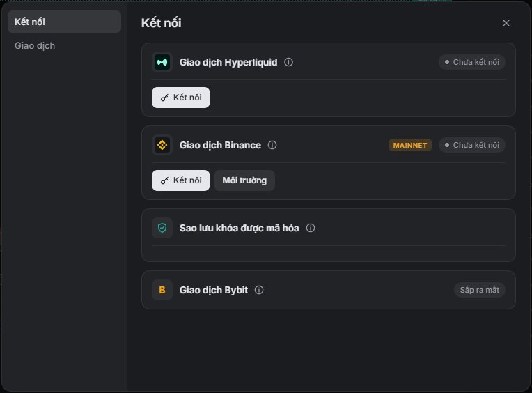Viewport: 532px width, 393px height.
Task: Click Binance Chưa kết nối status badge
Action: 472,145
